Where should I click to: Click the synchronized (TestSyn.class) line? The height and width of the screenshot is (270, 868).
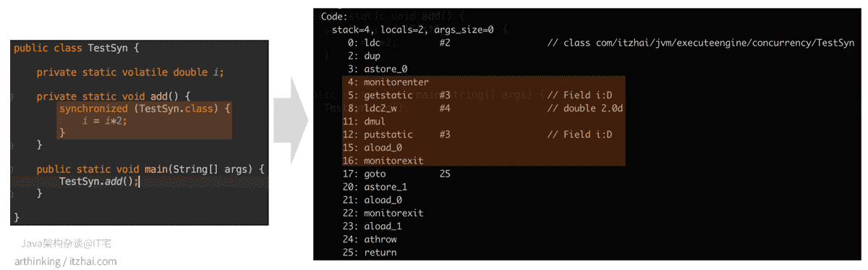(x=145, y=109)
